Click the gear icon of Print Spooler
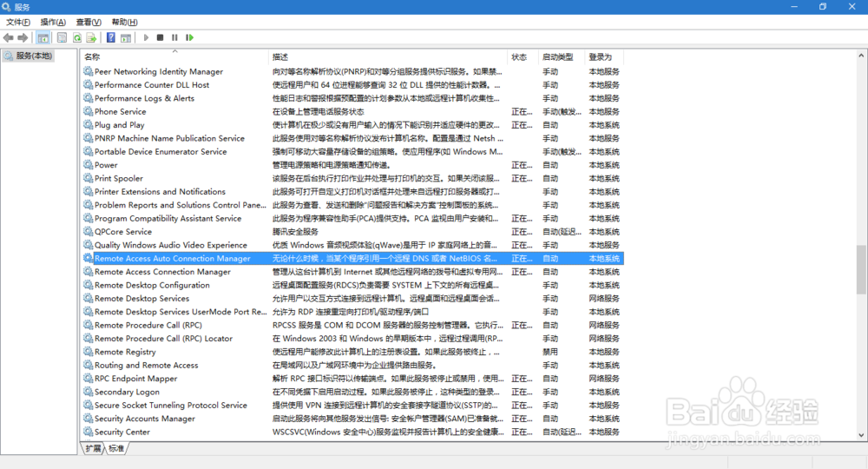 coord(88,178)
